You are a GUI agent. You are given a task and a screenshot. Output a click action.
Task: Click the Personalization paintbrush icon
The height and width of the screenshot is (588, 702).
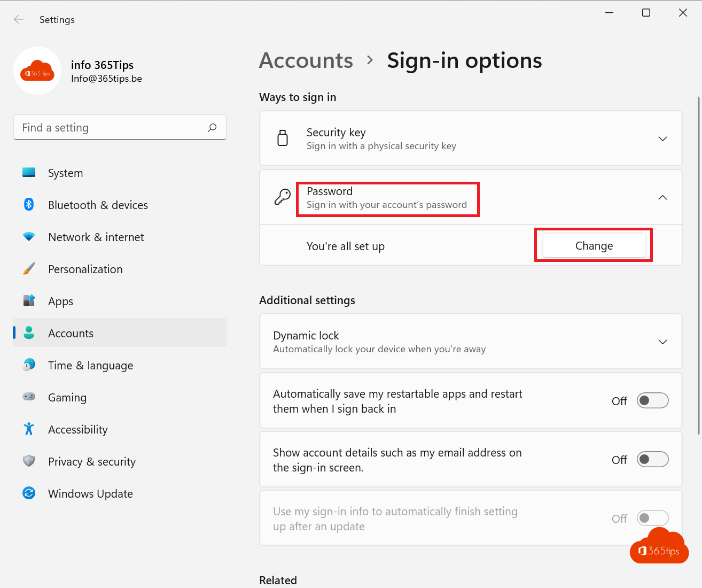point(29,269)
